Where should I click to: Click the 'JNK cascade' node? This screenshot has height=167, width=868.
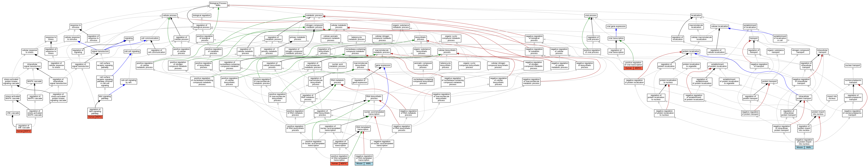click(x=13, y=113)
